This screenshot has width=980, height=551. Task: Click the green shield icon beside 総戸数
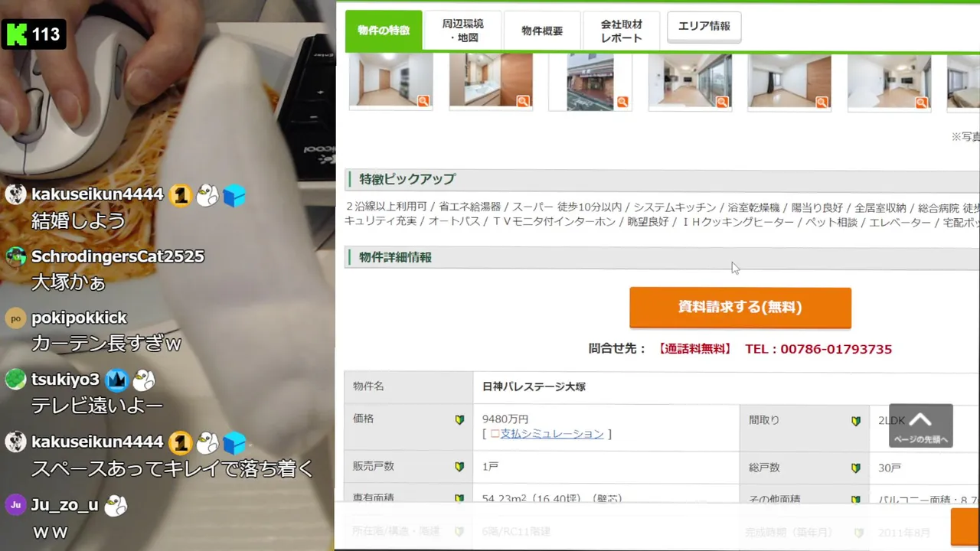856,468
